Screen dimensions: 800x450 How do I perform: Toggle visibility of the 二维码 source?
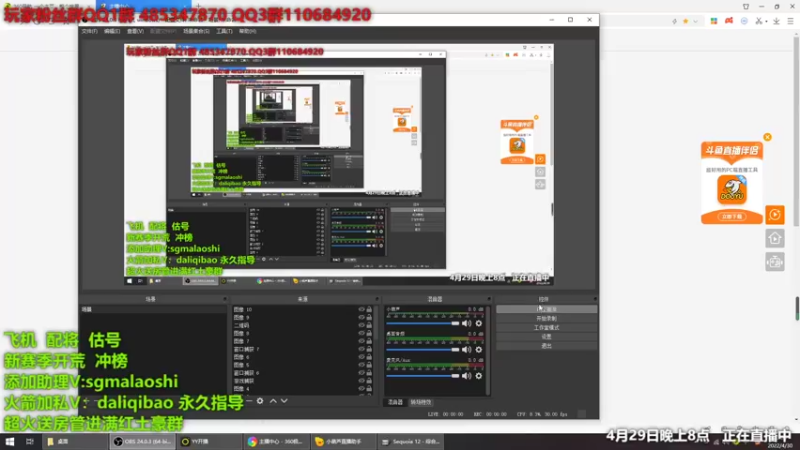tap(361, 326)
